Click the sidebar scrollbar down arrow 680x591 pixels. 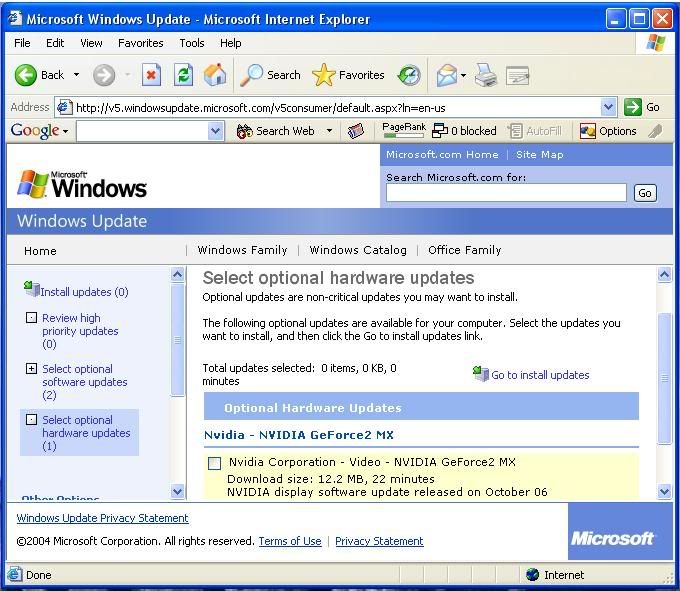[x=178, y=491]
